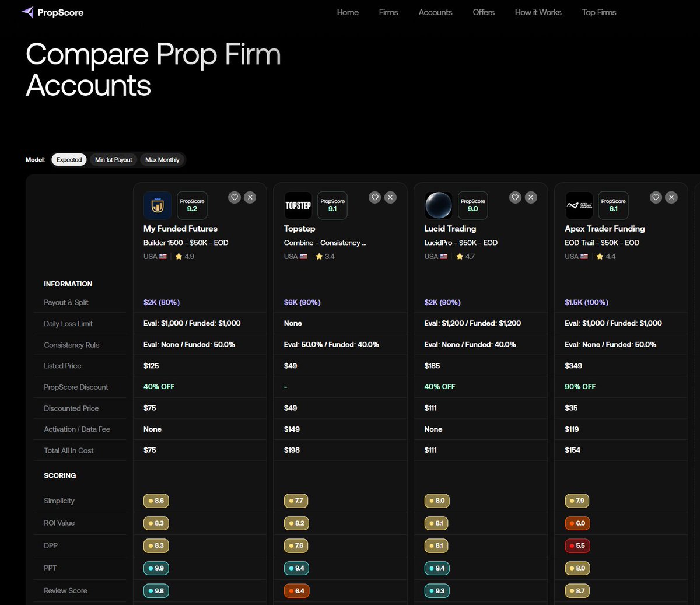The width and height of the screenshot is (700, 605).
Task: Open the Offers page
Action: coord(484,12)
